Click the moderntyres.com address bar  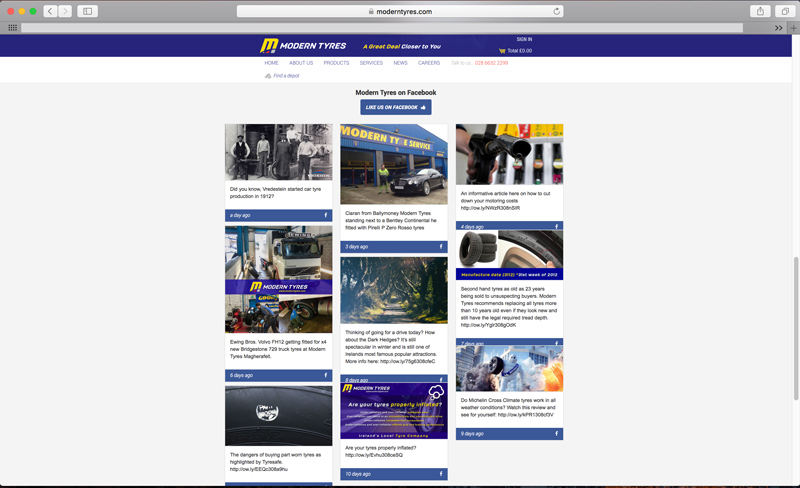[400, 11]
